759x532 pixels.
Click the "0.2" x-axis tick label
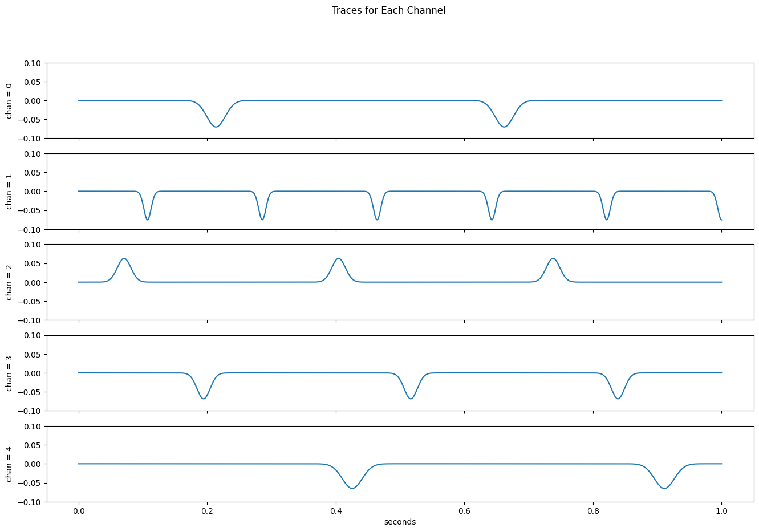[207, 511]
